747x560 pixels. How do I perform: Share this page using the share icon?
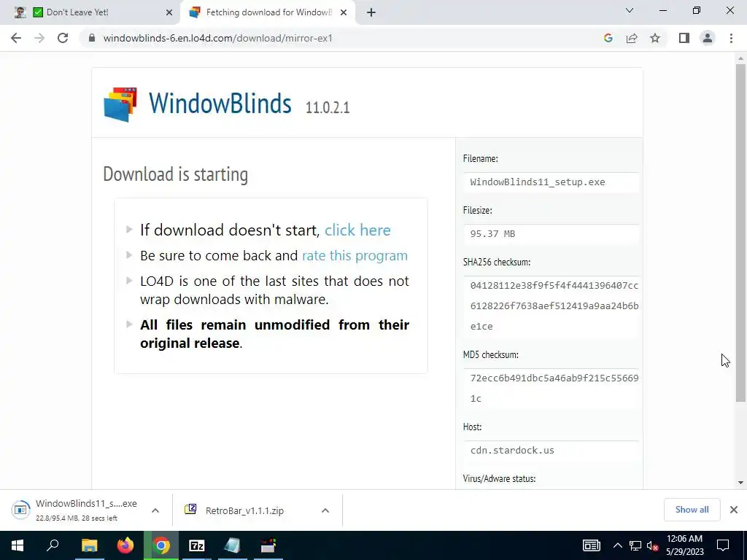point(632,38)
